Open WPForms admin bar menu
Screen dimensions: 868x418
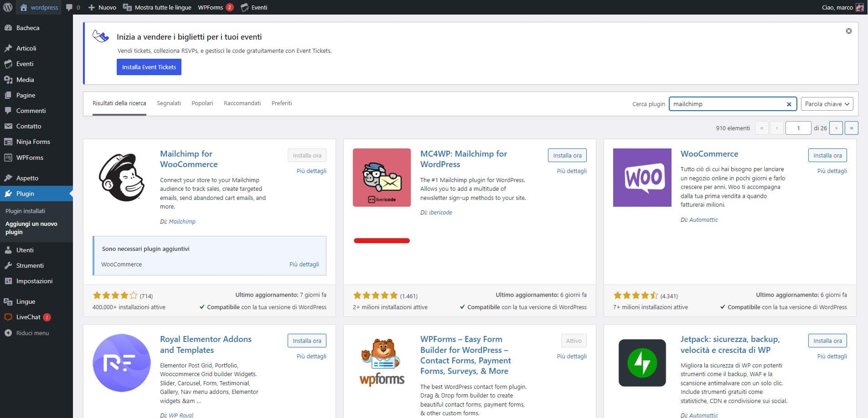pyautogui.click(x=216, y=7)
